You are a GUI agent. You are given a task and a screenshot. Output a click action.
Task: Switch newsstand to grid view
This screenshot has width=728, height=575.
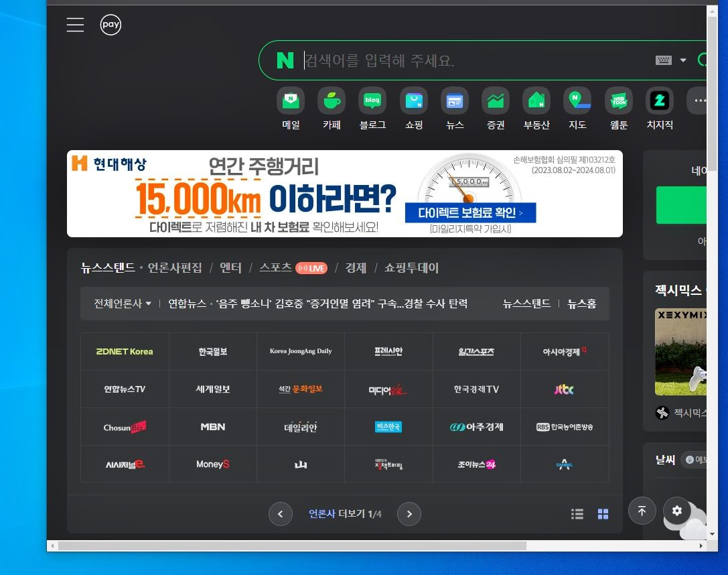603,514
